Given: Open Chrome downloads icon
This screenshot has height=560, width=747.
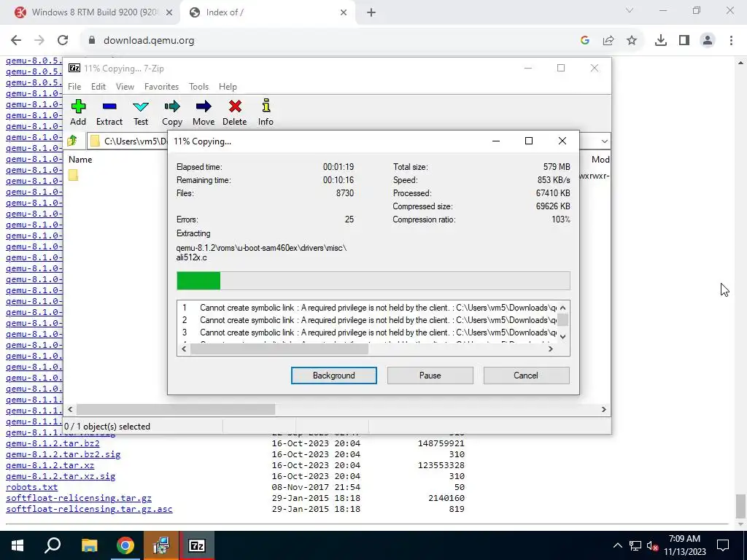Looking at the screenshot, I should [x=661, y=41].
